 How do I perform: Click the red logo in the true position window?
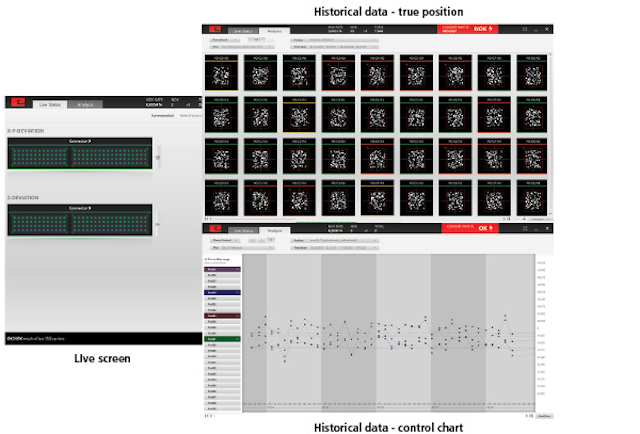coord(215,29)
